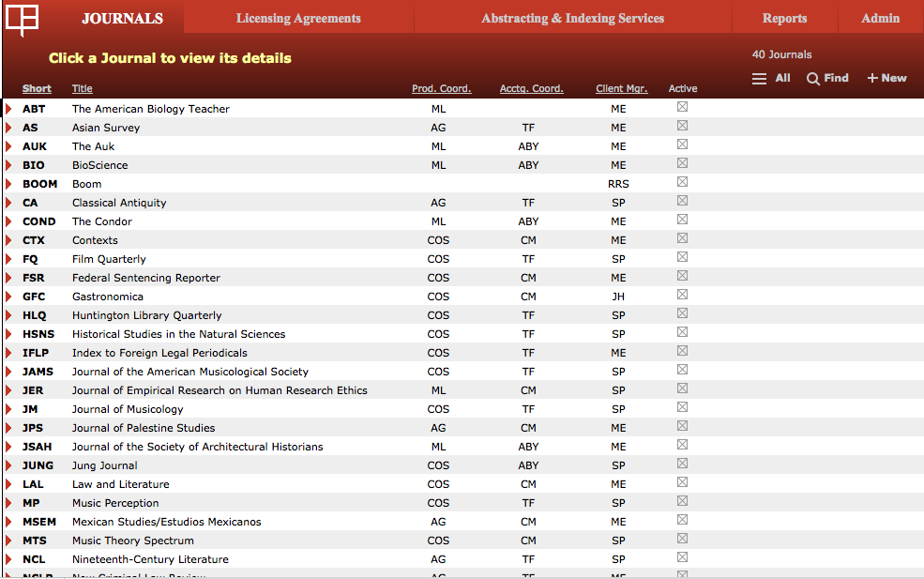
Task: Click the JUNG short code
Action: [38, 465]
